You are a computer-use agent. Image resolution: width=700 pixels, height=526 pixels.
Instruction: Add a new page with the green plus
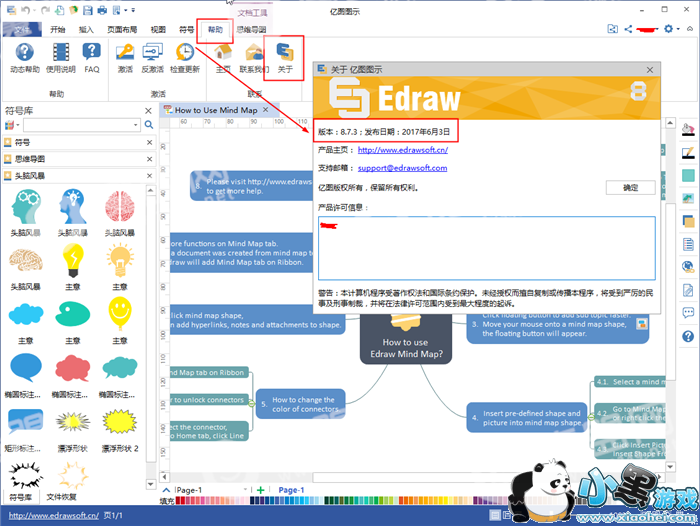[x=261, y=490]
